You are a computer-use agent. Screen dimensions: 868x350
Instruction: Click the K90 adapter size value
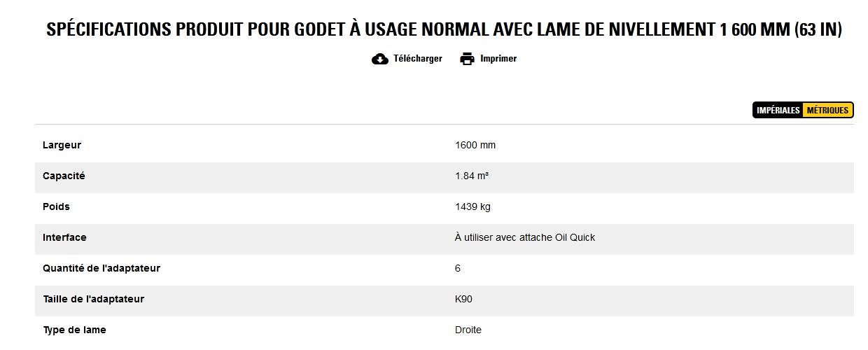point(463,300)
